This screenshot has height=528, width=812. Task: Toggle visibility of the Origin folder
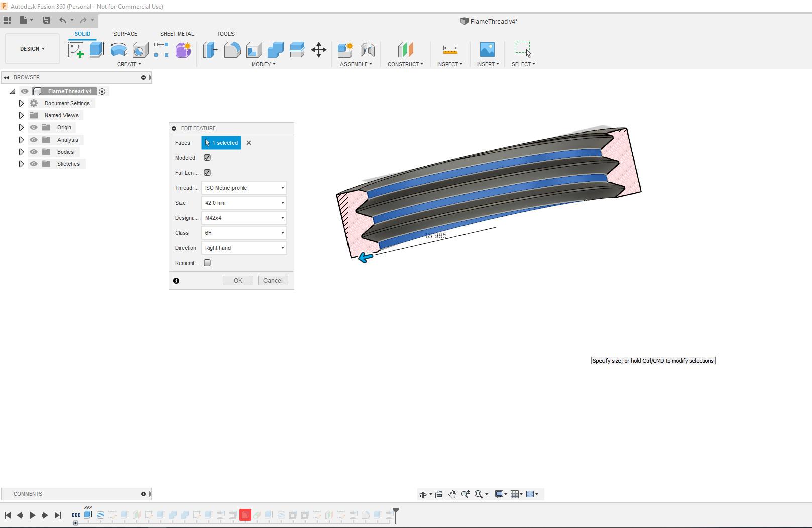pyautogui.click(x=34, y=127)
